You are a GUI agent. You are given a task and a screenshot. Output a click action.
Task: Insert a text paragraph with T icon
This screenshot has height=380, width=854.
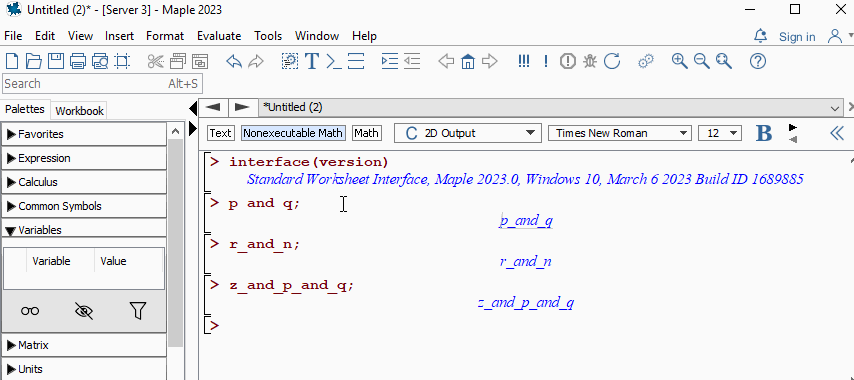point(312,61)
